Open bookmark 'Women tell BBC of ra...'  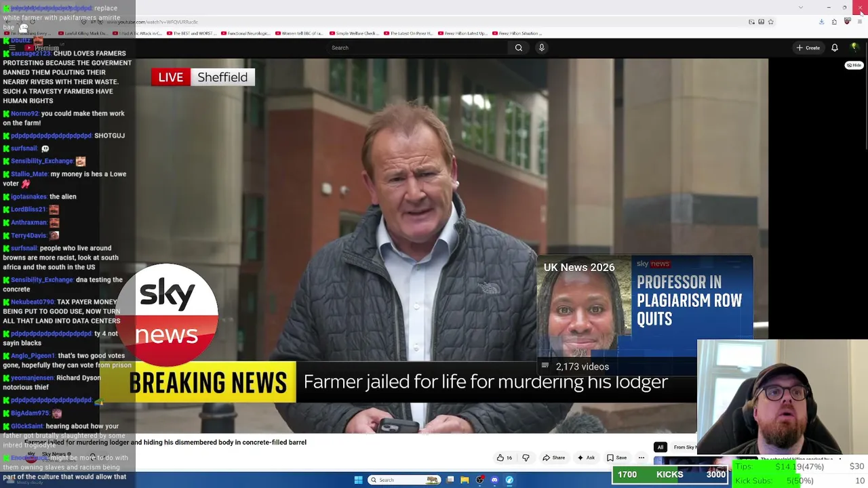[300, 33]
